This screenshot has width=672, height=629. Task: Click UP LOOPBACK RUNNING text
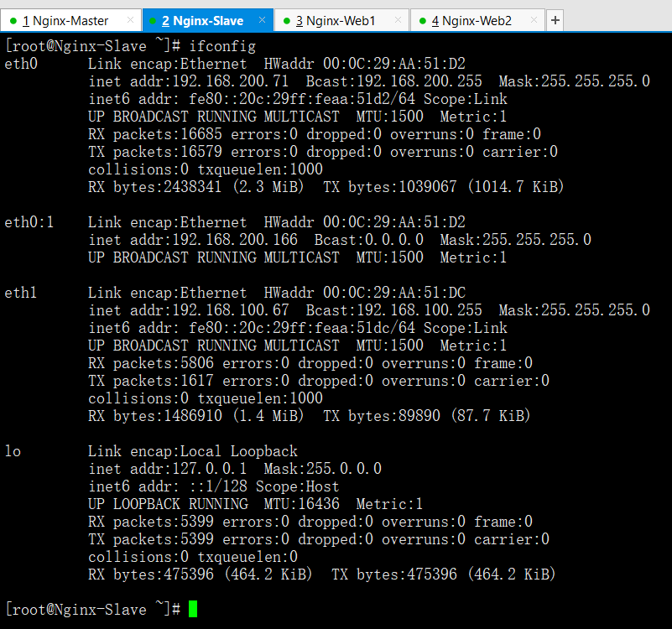tap(168, 504)
